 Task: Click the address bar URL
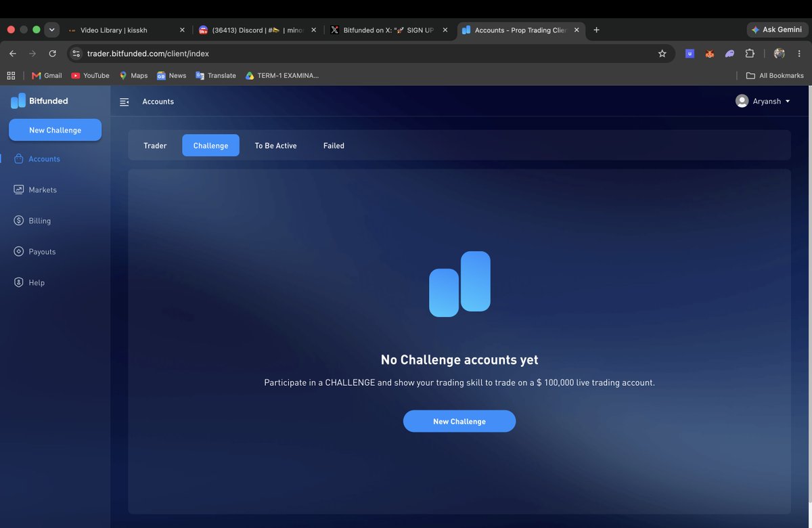coord(148,53)
